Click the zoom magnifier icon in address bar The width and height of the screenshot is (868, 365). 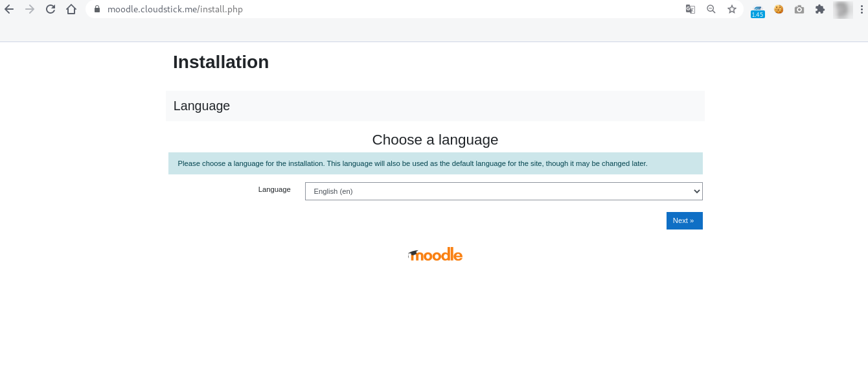(711, 10)
